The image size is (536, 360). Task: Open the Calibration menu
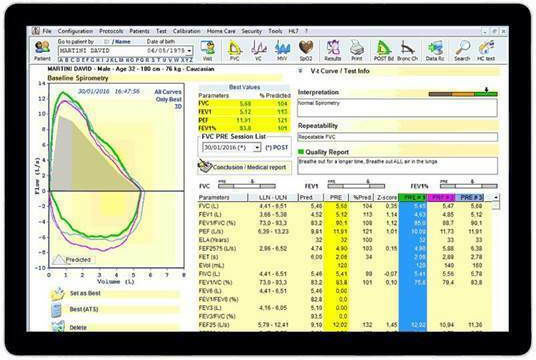[x=186, y=31]
